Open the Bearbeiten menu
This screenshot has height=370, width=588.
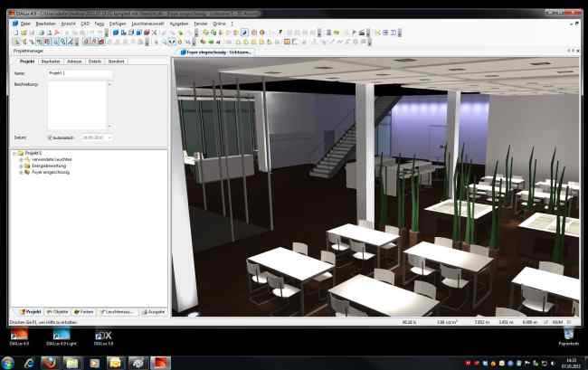(45, 24)
